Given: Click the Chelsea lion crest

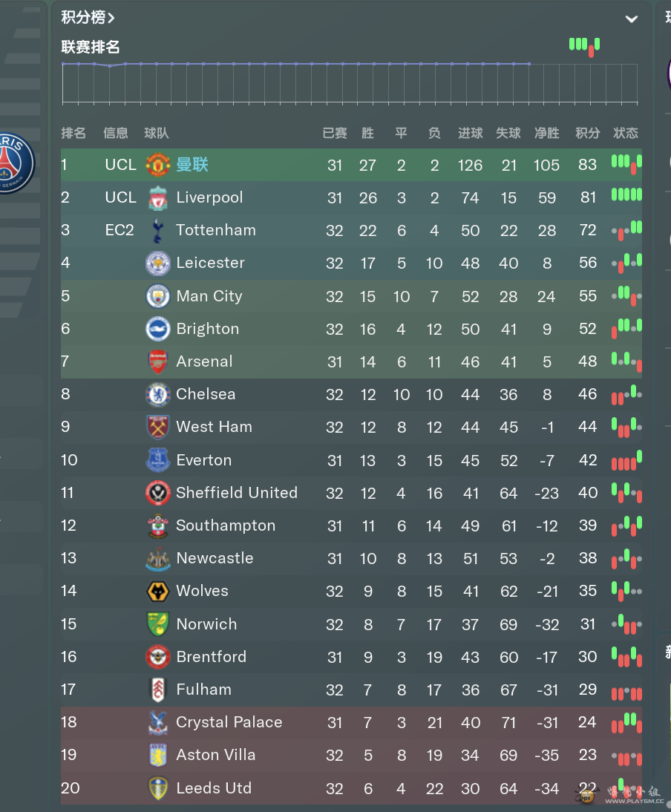Looking at the screenshot, I should (157, 395).
